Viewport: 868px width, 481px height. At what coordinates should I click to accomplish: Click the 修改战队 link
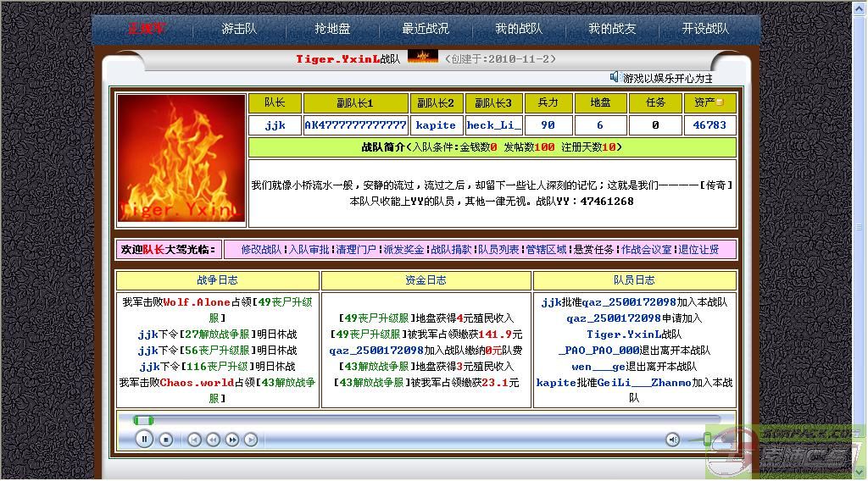pyautogui.click(x=261, y=250)
